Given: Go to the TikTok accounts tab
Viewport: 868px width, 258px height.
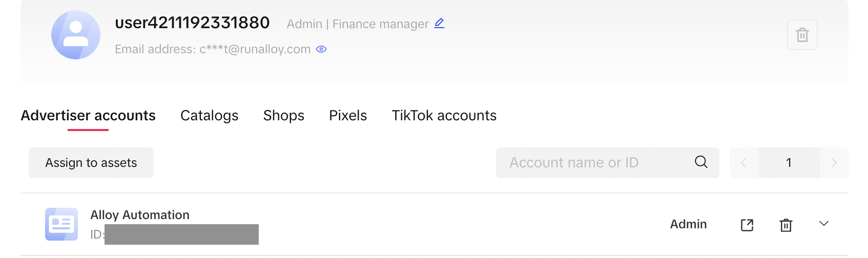Looking at the screenshot, I should point(444,116).
